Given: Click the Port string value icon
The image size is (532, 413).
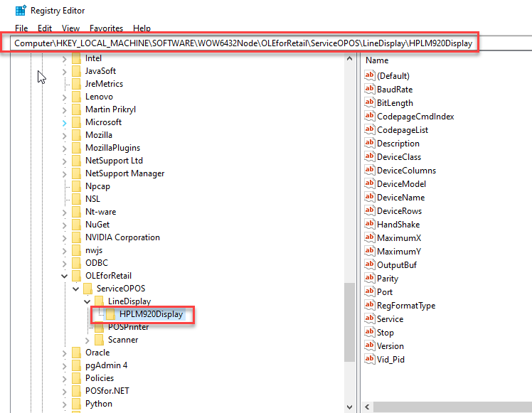Looking at the screenshot, I should click(x=369, y=292).
